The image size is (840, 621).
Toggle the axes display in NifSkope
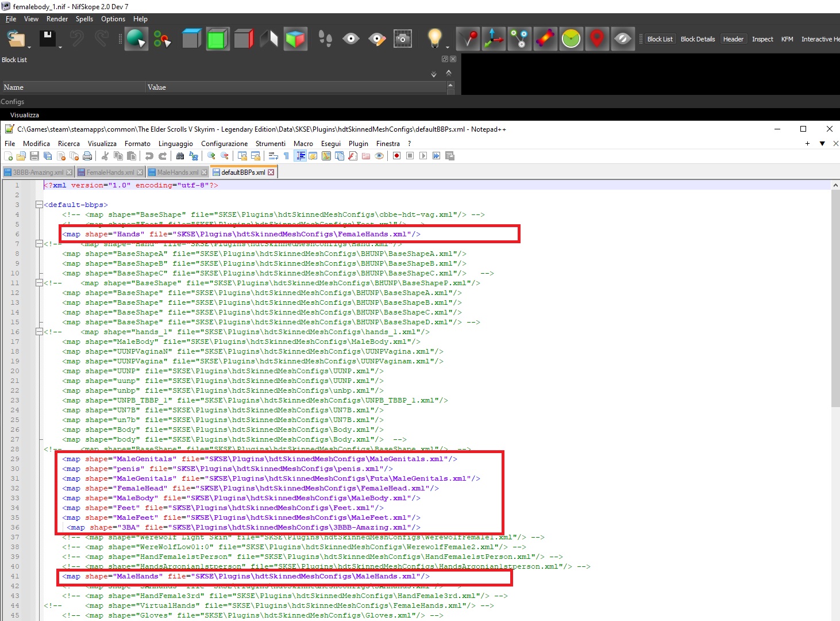coord(494,39)
